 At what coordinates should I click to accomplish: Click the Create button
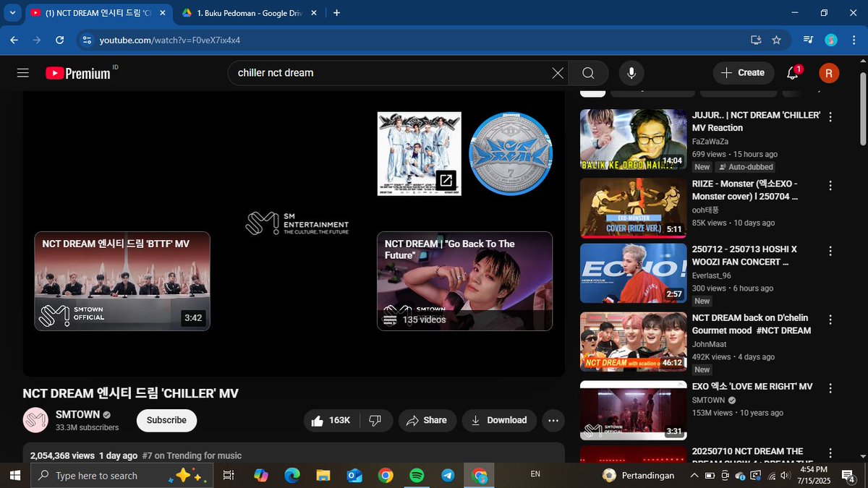point(743,73)
